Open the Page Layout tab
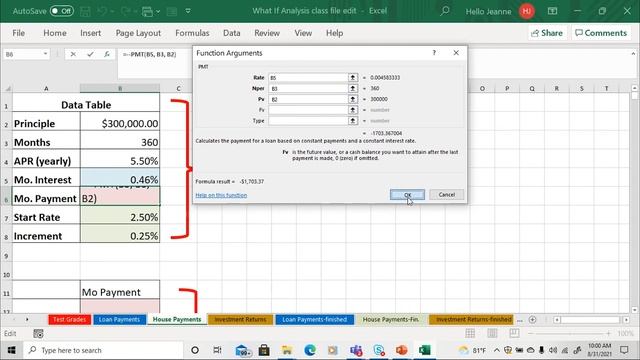 click(138, 33)
